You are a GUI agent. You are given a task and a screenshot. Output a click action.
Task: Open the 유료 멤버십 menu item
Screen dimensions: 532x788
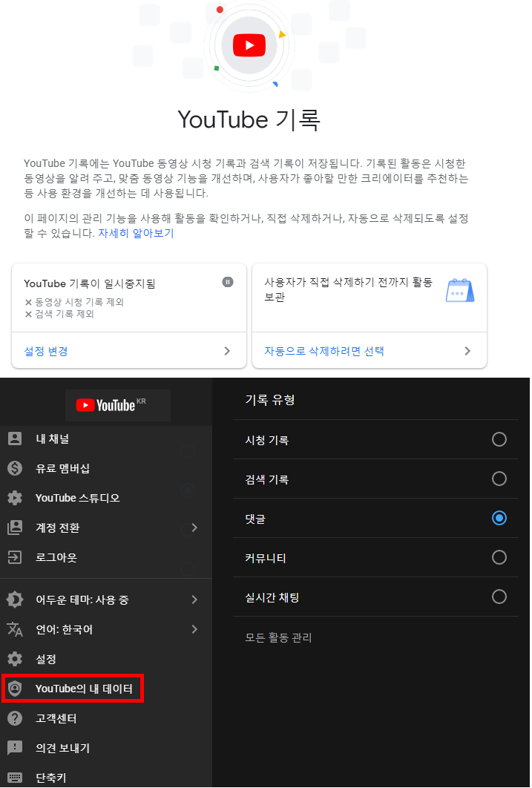pos(106,468)
